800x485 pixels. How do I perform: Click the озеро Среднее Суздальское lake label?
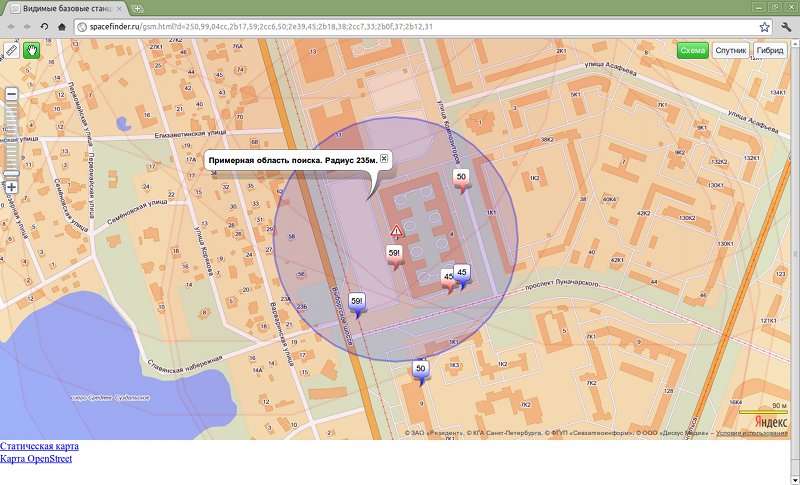point(110,397)
